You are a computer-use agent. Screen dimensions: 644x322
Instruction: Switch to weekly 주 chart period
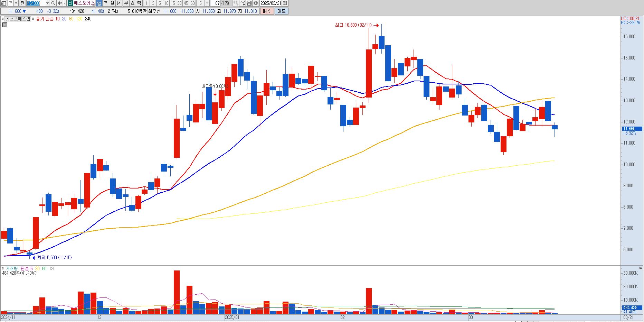pos(106,3)
